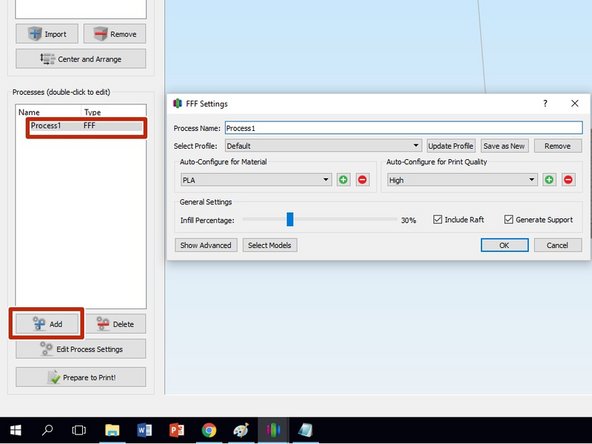The height and width of the screenshot is (444, 592).
Task: Open the Paint app from the taskbar
Action: pos(241,430)
